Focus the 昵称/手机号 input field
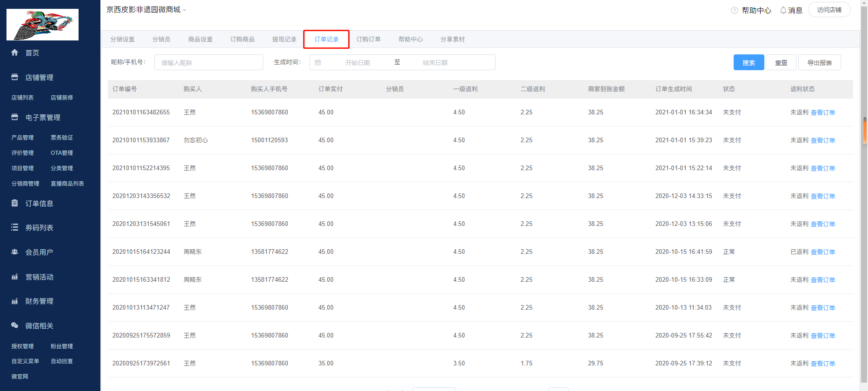The height and width of the screenshot is (391, 868). coord(209,63)
